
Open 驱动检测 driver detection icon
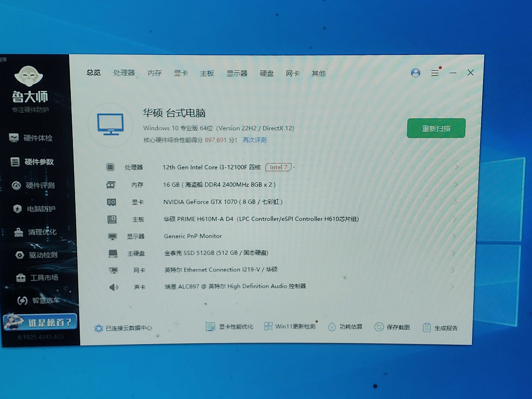20,255
